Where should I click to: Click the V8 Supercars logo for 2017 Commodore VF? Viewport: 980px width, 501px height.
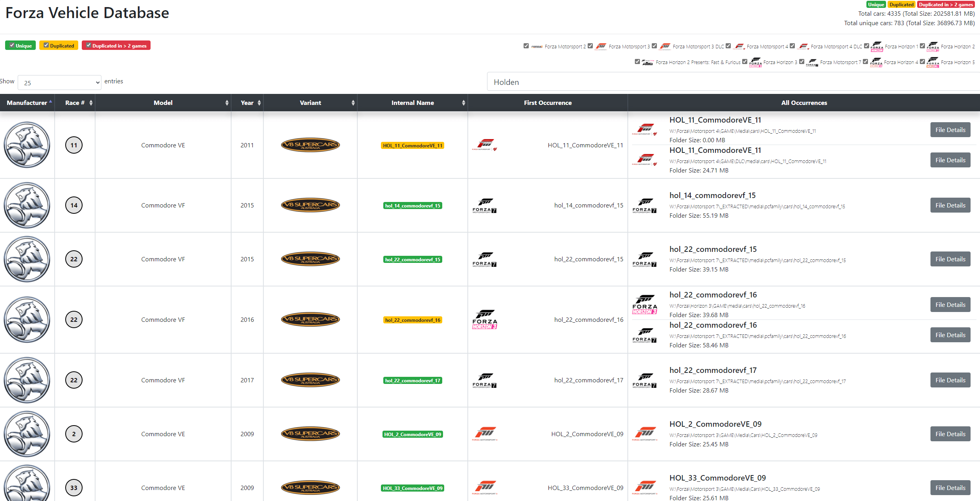(x=310, y=380)
